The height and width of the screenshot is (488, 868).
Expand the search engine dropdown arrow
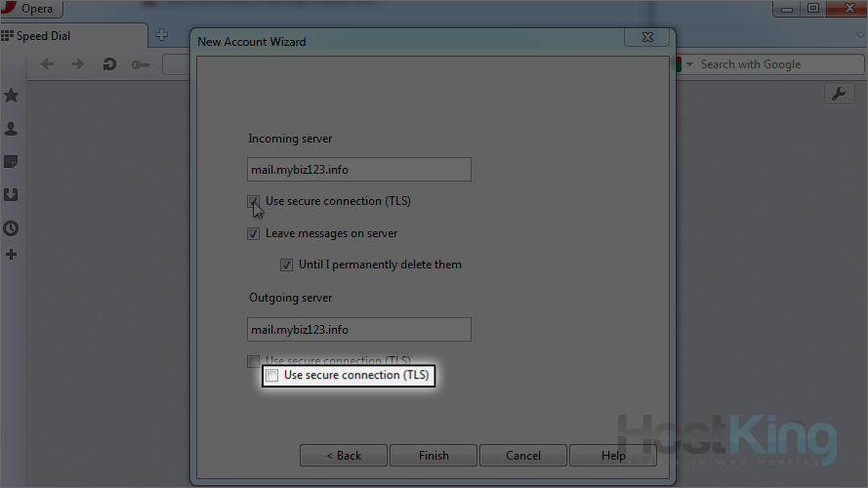click(690, 64)
